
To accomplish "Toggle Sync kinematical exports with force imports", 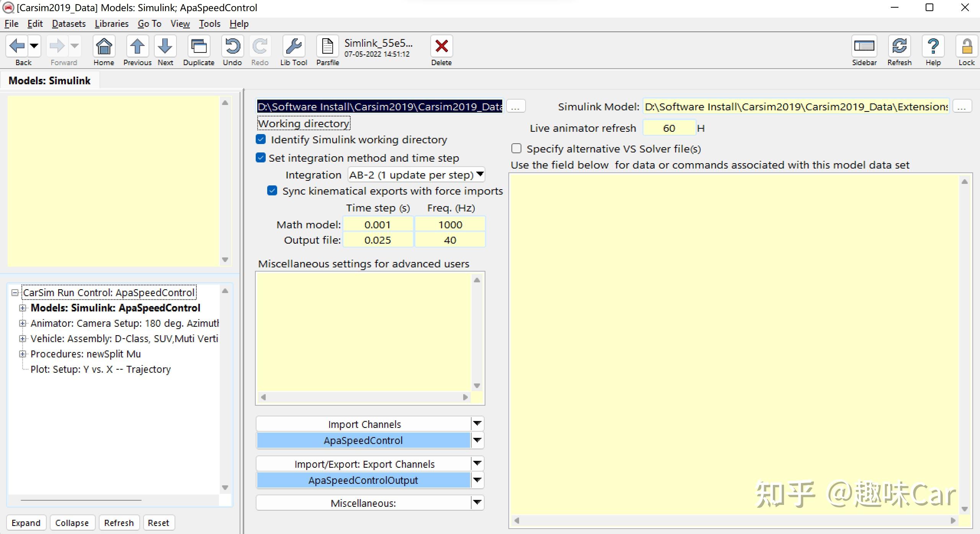I will tap(272, 191).
